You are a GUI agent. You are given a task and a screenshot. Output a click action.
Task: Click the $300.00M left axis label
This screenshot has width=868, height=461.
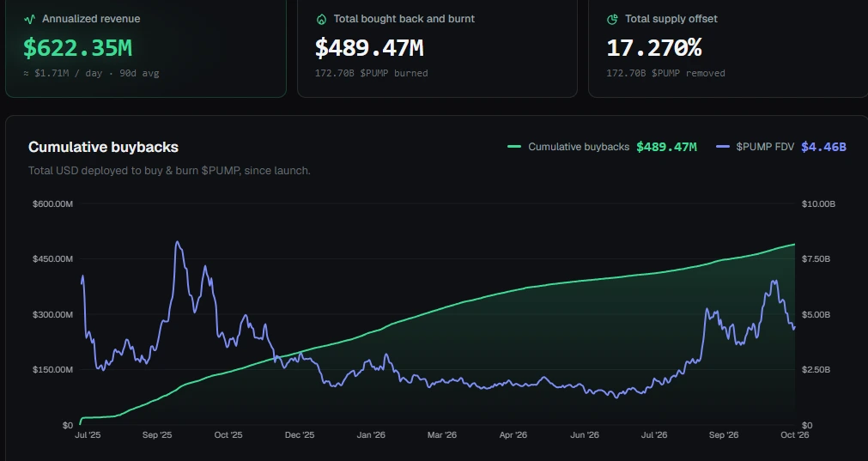(x=52, y=314)
